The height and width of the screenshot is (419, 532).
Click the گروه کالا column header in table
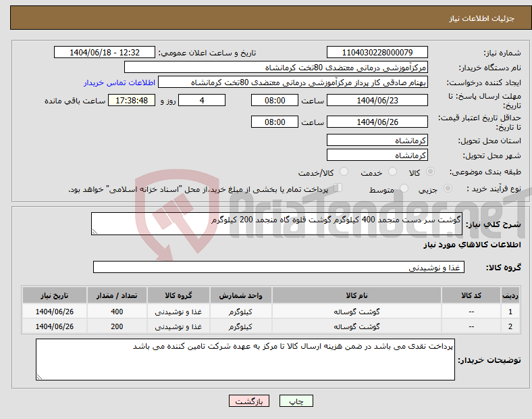[x=178, y=295]
